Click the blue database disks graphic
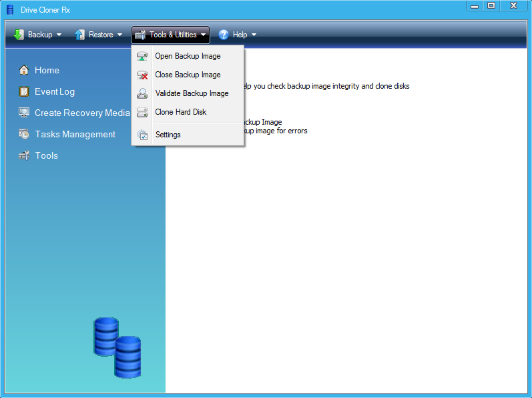This screenshot has height=398, width=532. 117,347
